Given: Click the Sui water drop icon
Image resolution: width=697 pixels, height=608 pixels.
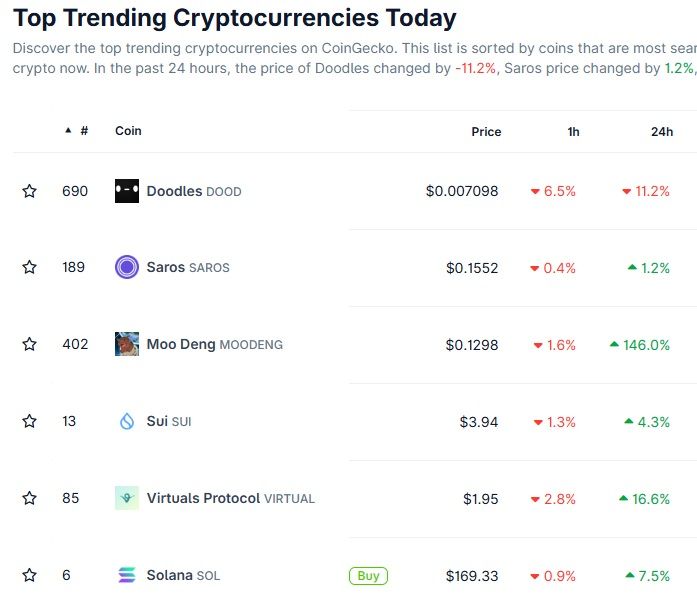Looking at the screenshot, I should click(x=127, y=421).
